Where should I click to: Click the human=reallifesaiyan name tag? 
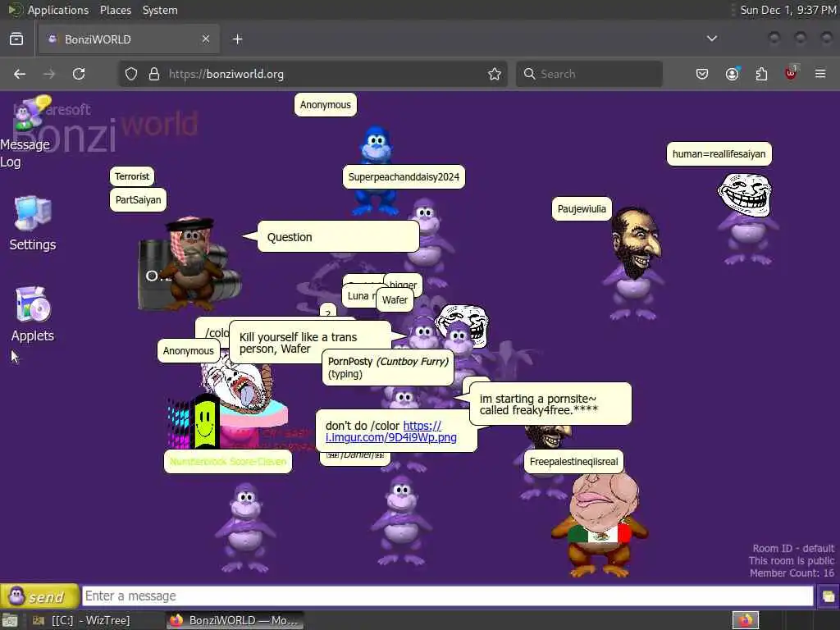(719, 153)
